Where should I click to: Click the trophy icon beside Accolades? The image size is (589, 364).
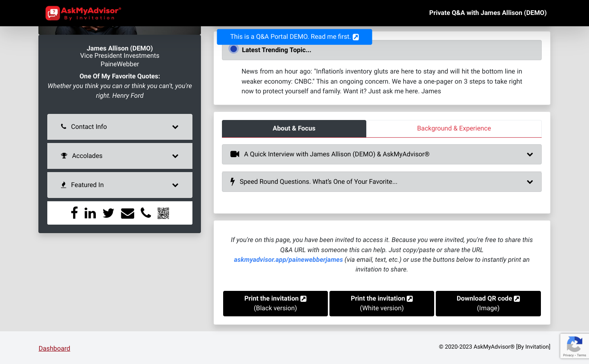pos(64,156)
